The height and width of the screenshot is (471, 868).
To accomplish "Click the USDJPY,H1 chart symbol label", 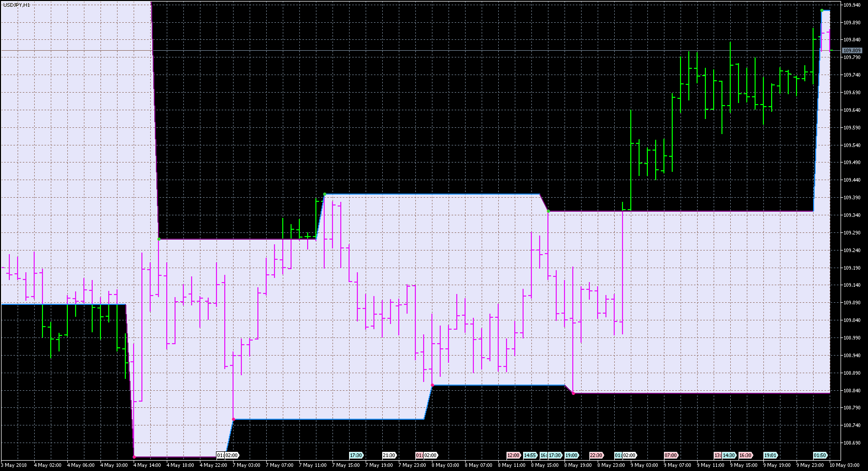I will click(x=17, y=5).
